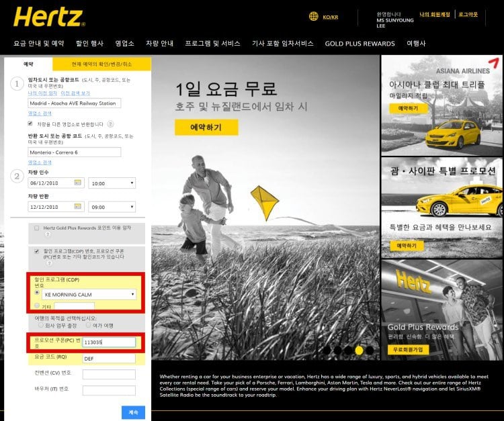504x421 pixels.
Task: Enable Hertz Gold Plus Rewards points checkbox
Action: [37, 228]
